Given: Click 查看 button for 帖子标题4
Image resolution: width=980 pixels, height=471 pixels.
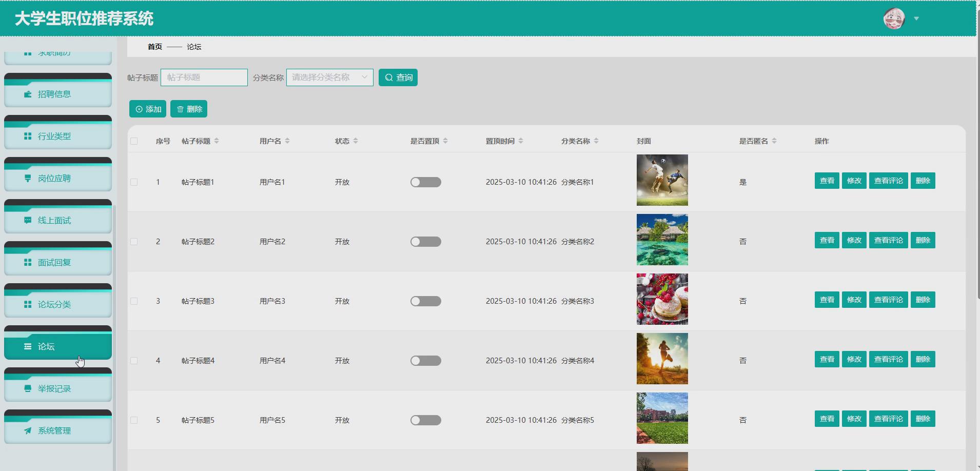Looking at the screenshot, I should pos(827,359).
